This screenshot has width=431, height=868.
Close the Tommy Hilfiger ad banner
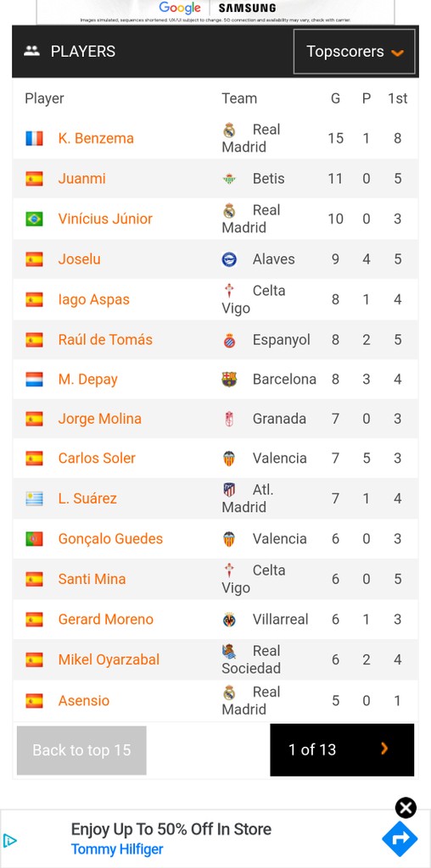click(406, 808)
